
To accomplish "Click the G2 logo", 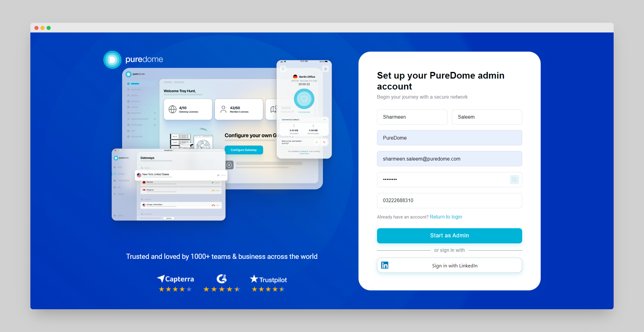I will 221,279.
